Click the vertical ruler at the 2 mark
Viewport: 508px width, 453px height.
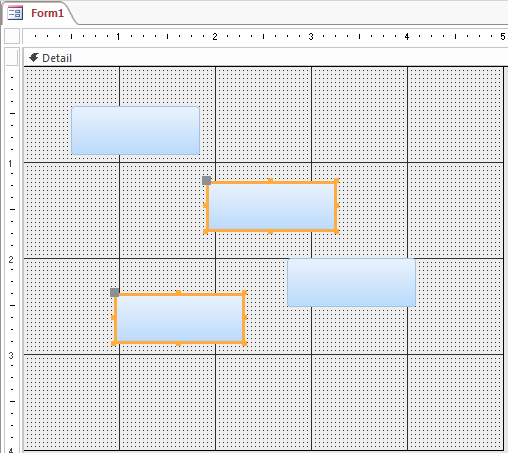pyautogui.click(x=11, y=259)
